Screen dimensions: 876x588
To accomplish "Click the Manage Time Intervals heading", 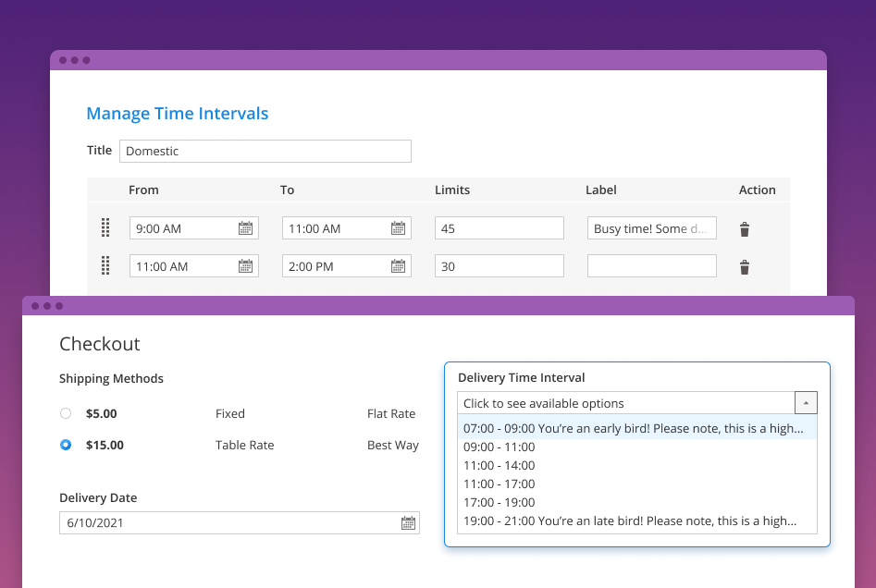I will (177, 113).
